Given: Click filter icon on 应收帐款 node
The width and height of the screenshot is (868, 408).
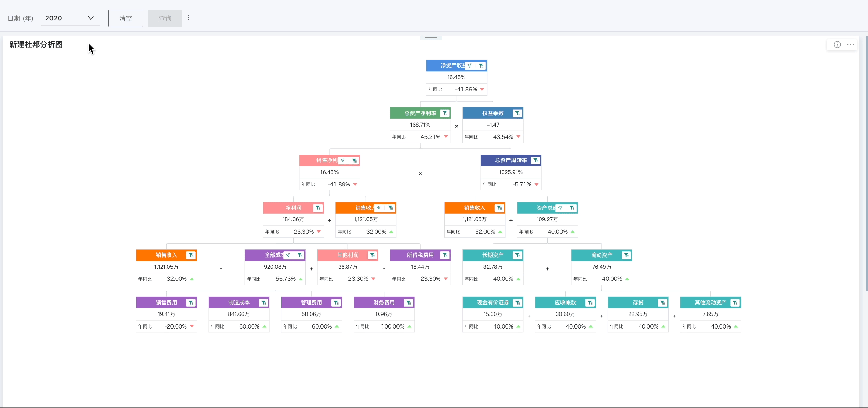Looking at the screenshot, I should (x=590, y=303).
